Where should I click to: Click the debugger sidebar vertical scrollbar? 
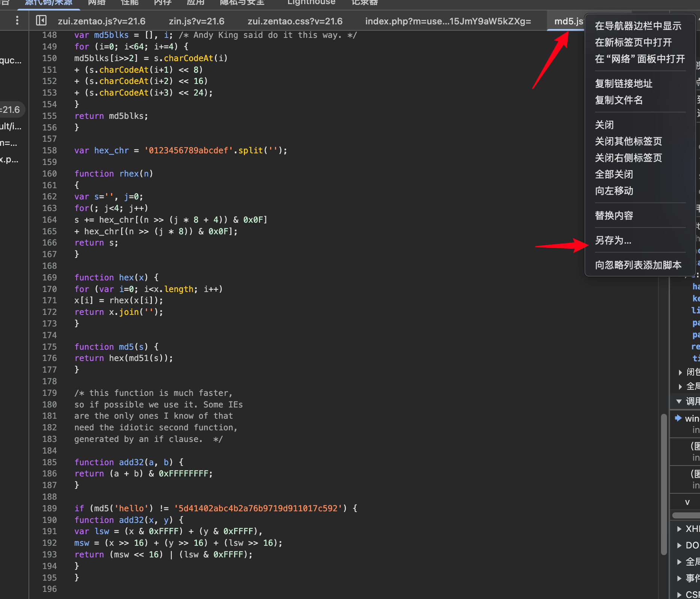pyautogui.click(x=664, y=484)
